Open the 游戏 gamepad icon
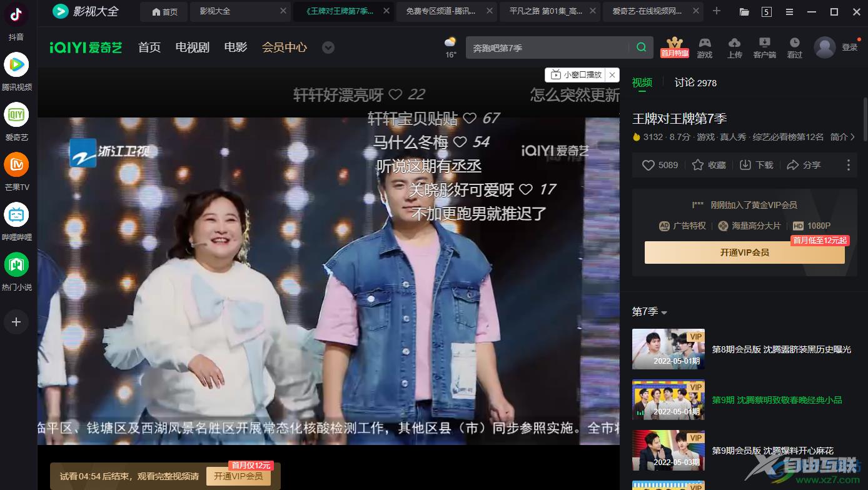 pos(705,47)
